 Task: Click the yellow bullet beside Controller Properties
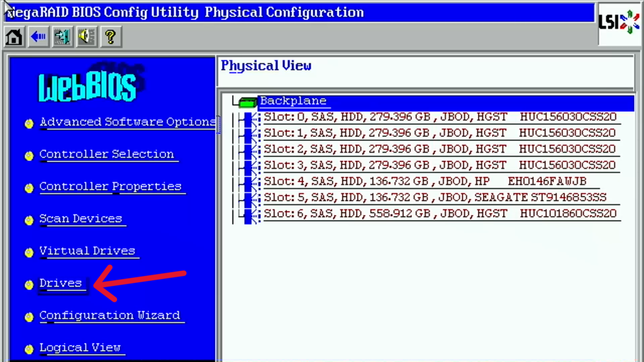pyautogui.click(x=29, y=188)
